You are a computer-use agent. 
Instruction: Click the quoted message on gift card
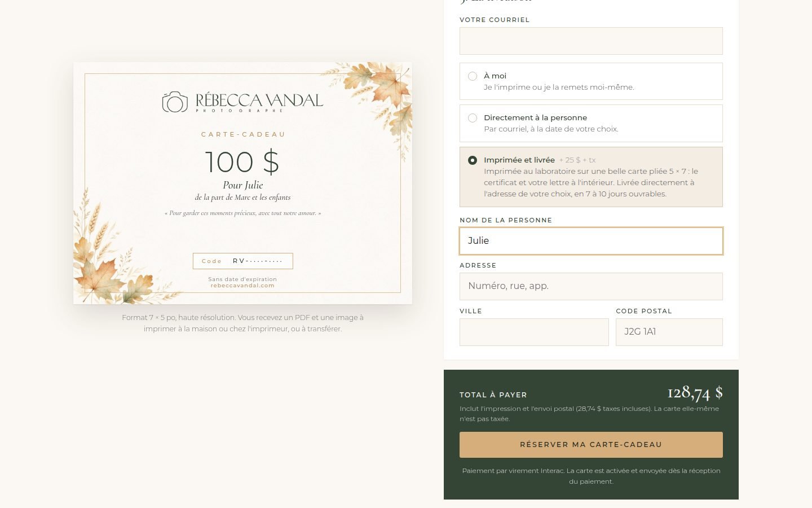pos(242,213)
